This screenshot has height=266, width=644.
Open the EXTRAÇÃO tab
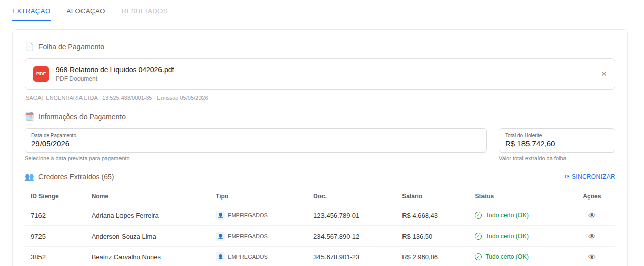31,11
